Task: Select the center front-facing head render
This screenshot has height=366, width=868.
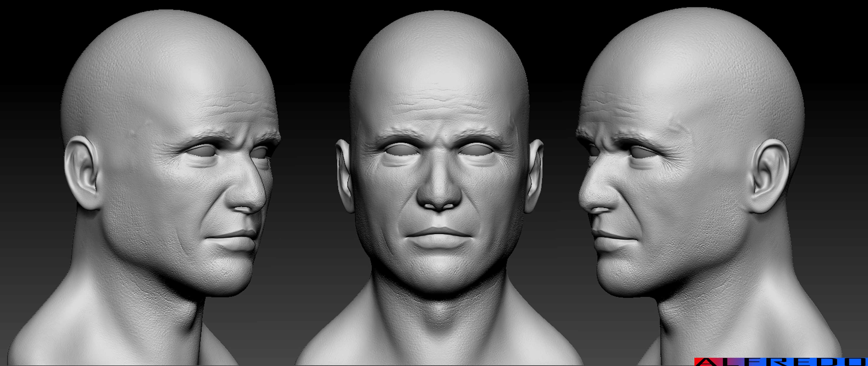Action: pos(439,175)
